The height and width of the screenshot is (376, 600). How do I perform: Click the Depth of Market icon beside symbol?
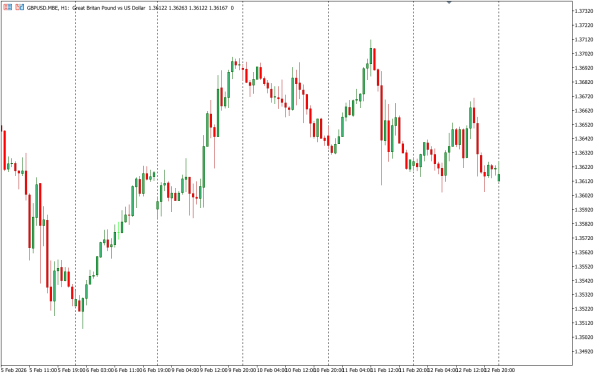[20, 7]
